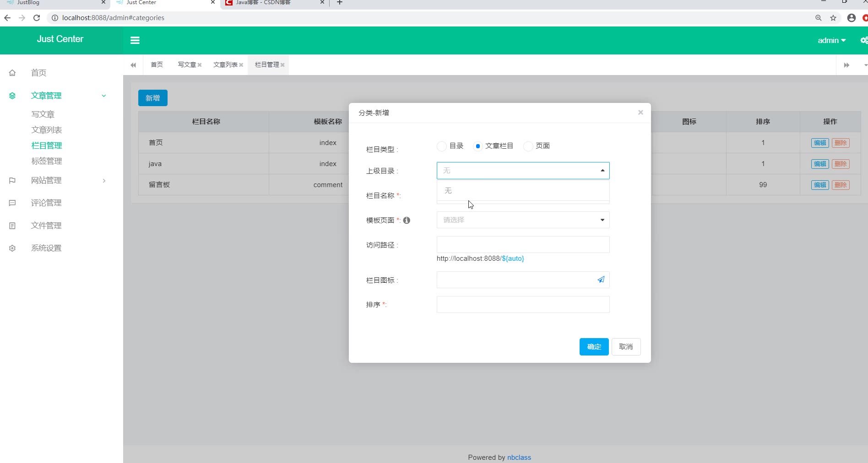Click the paper plane icon in 栏目图标 field
Image resolution: width=868 pixels, height=463 pixels.
pyautogui.click(x=601, y=280)
